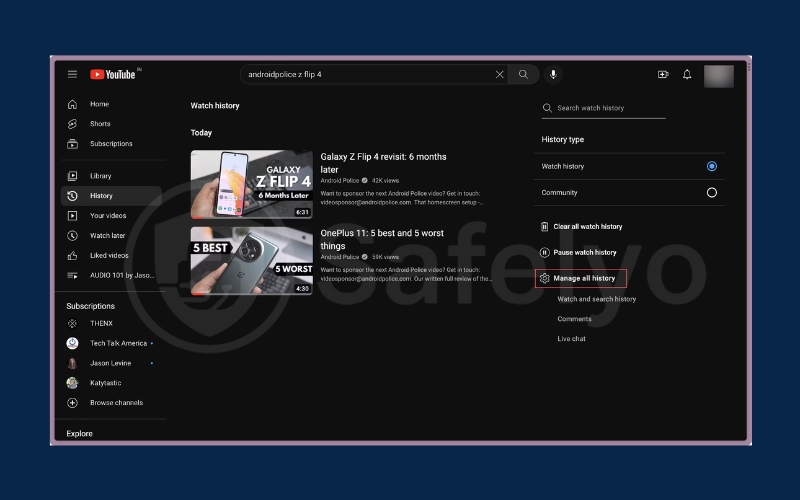Click the History clock icon
Viewport: 800px width, 500px height.
click(72, 196)
